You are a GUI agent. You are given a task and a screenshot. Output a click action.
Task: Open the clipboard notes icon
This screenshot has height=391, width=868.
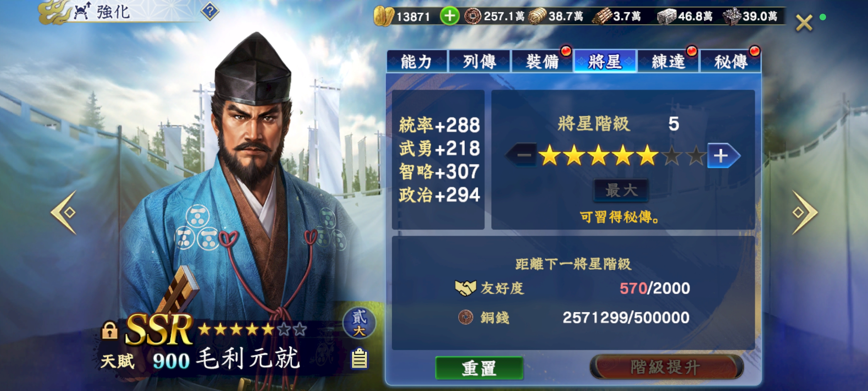pyautogui.click(x=359, y=358)
